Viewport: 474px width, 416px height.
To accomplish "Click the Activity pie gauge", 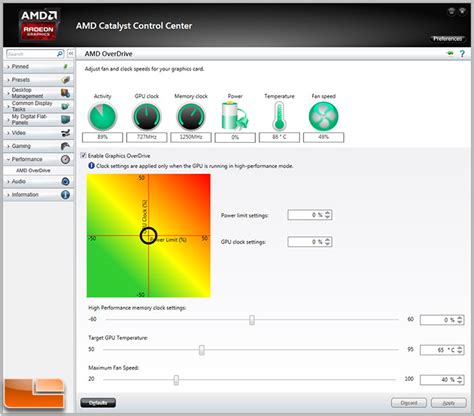I will (x=102, y=116).
